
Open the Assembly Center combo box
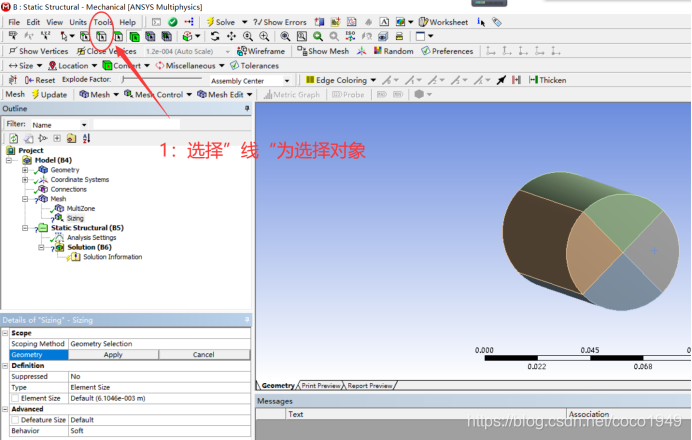(x=250, y=81)
